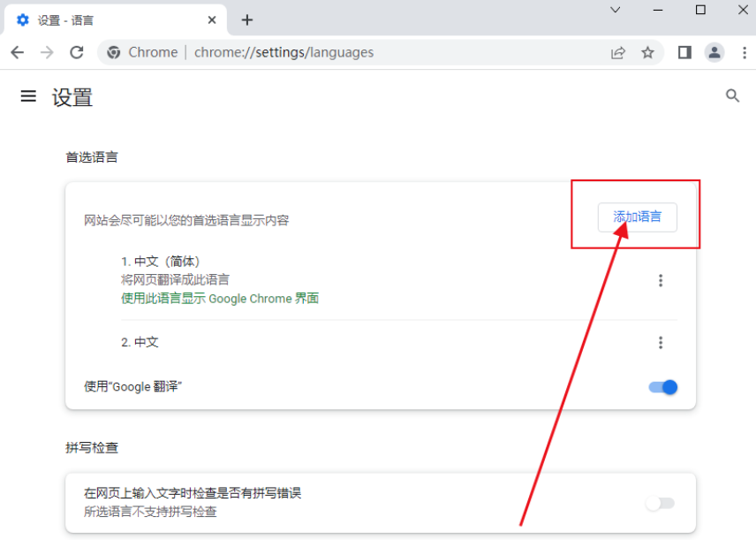The height and width of the screenshot is (540, 756).
Task: Open more actions for 中文（简体）
Action: (661, 280)
